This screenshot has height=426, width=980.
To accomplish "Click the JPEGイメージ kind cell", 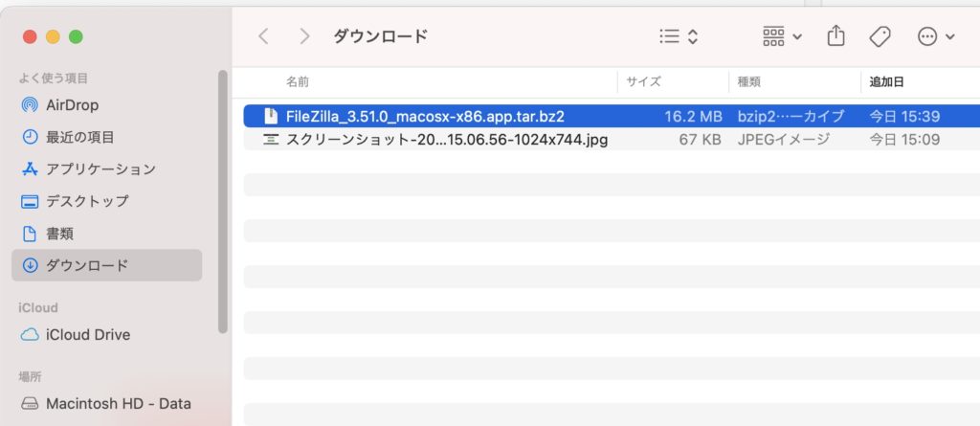I will coord(784,140).
